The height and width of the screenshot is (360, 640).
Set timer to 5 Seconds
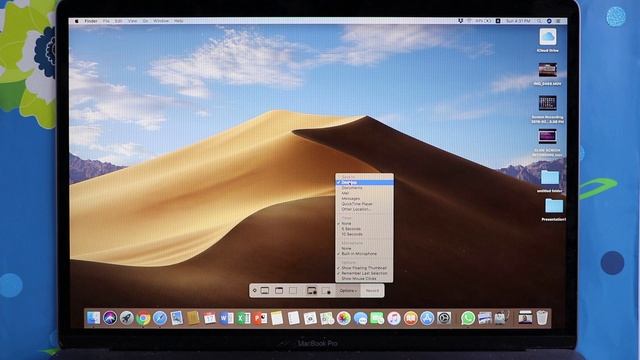(x=364, y=229)
